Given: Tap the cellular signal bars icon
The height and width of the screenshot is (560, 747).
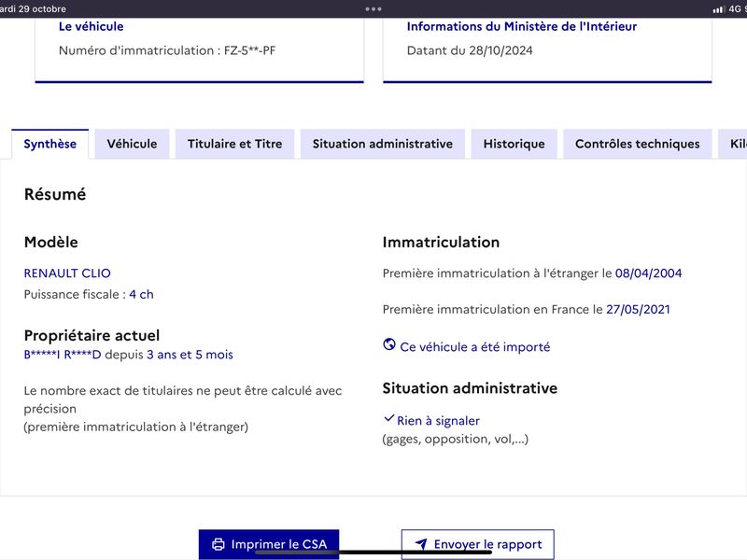Looking at the screenshot, I should click(x=718, y=9).
